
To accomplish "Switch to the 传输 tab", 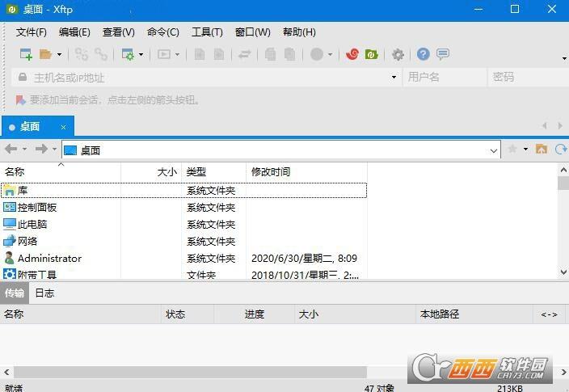I will [x=15, y=293].
